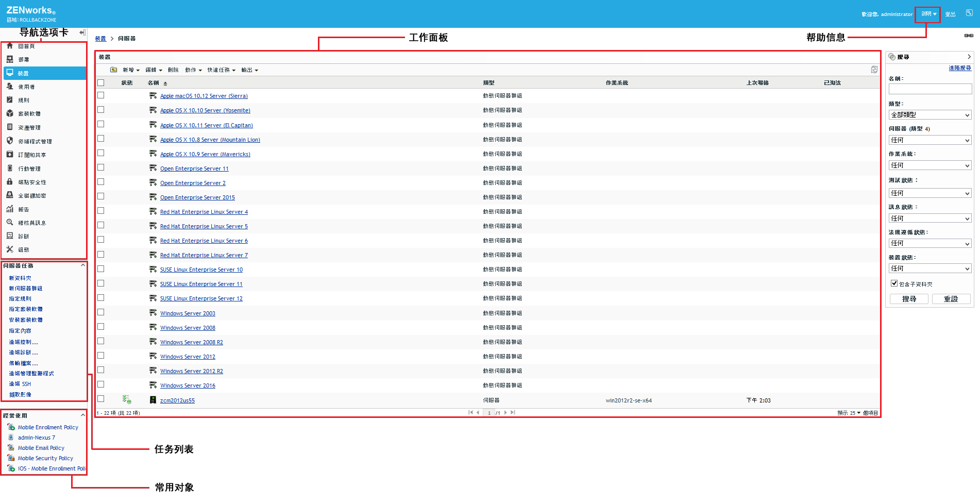This screenshot has width=980, height=504.
Task: Click 登出 logout link
Action: (x=950, y=14)
